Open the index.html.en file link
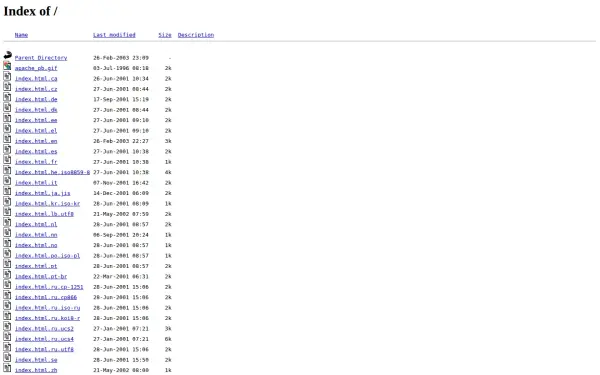600x375 pixels. pos(36,141)
